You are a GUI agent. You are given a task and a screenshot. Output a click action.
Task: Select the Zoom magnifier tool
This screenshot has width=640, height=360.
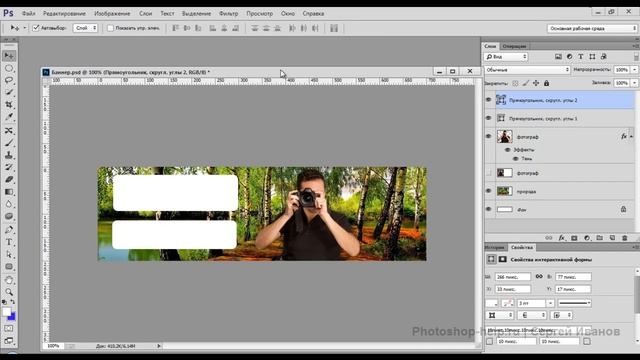9,292
